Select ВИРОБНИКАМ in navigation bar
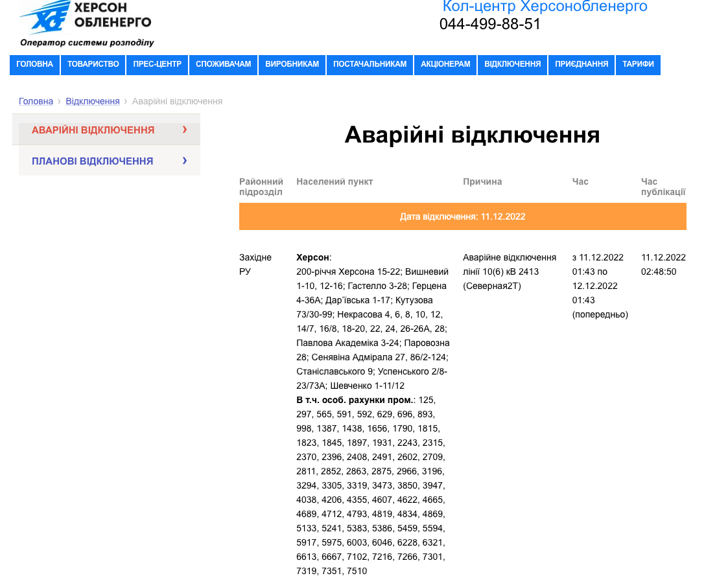The height and width of the screenshot is (578, 728). tap(292, 65)
